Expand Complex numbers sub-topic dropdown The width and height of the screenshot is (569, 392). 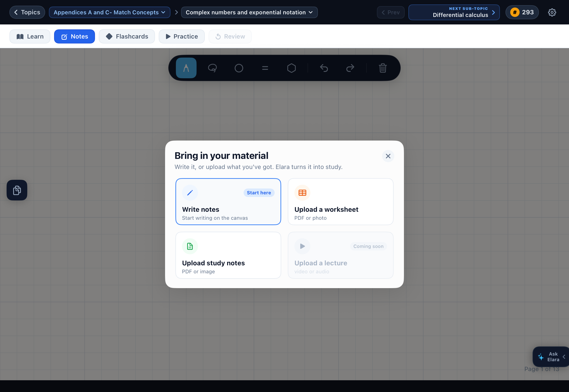[249, 12]
